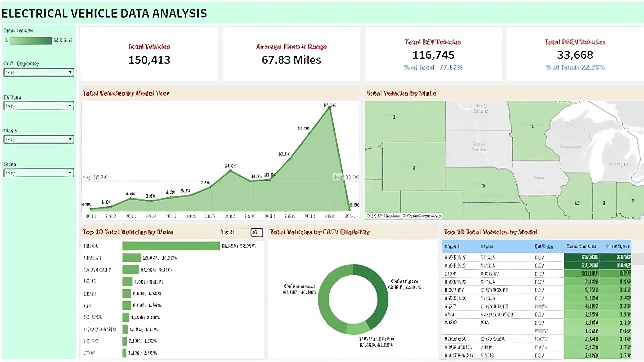
Task: Click the dashboard title ELECTRICAL VEHICLE DATA ANALYSIS
Action: (x=104, y=14)
